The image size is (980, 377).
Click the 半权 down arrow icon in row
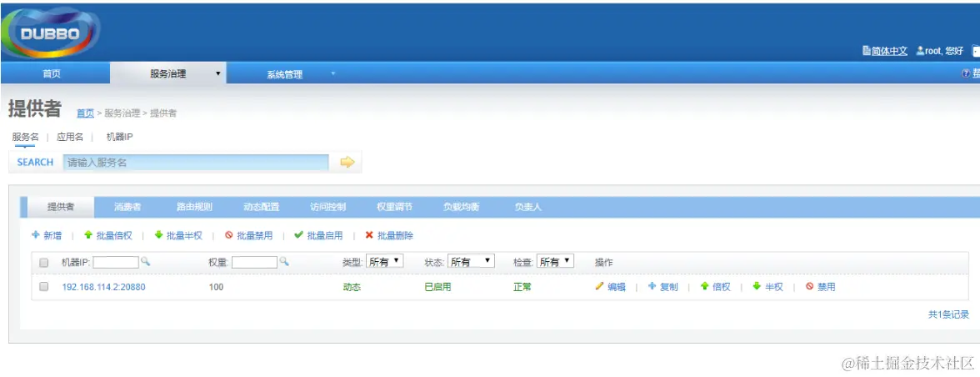click(757, 286)
